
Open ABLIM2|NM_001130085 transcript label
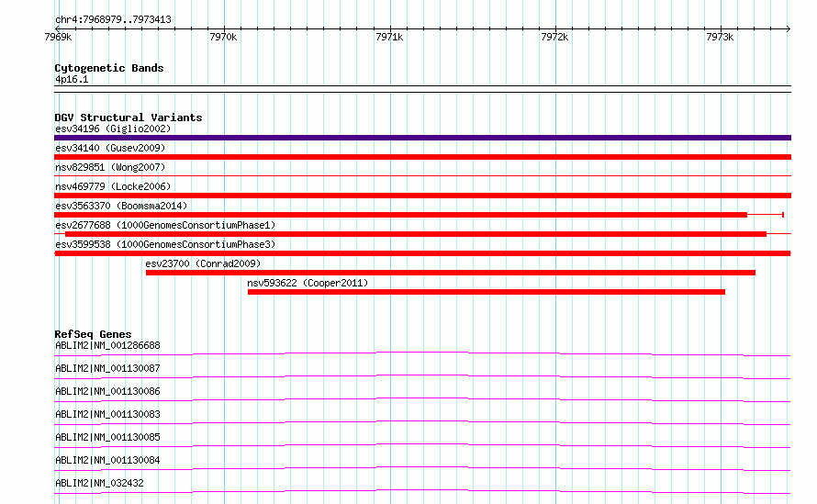click(x=107, y=437)
